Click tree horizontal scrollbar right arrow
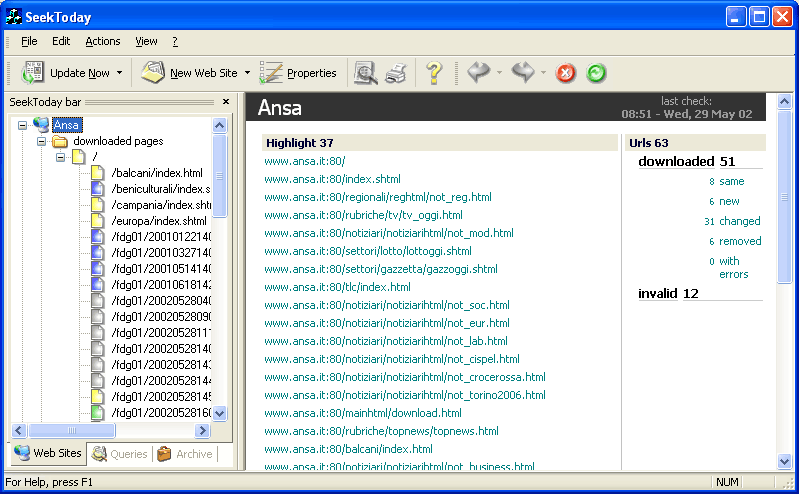Image resolution: width=799 pixels, height=494 pixels. 202,430
